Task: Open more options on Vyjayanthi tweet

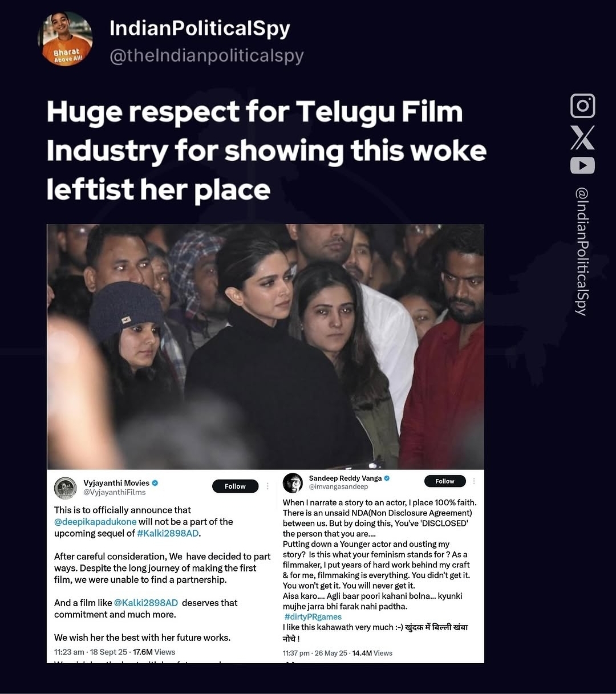Action: (x=267, y=486)
